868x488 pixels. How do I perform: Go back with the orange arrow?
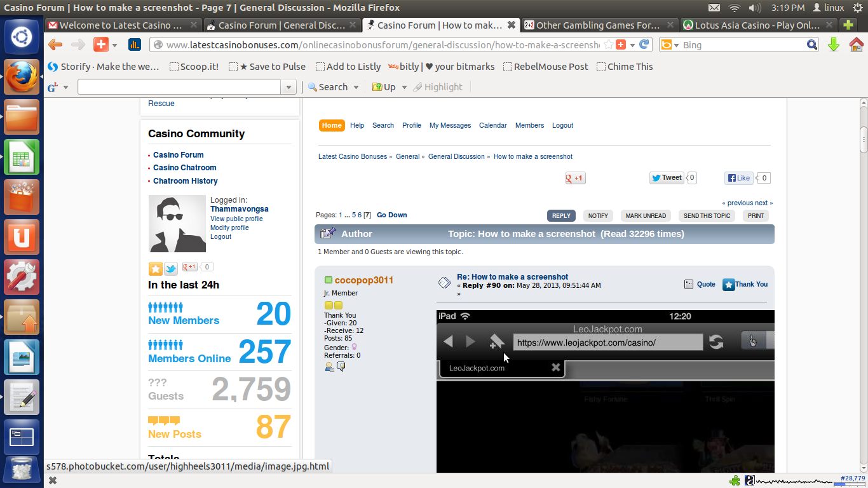[x=55, y=44]
